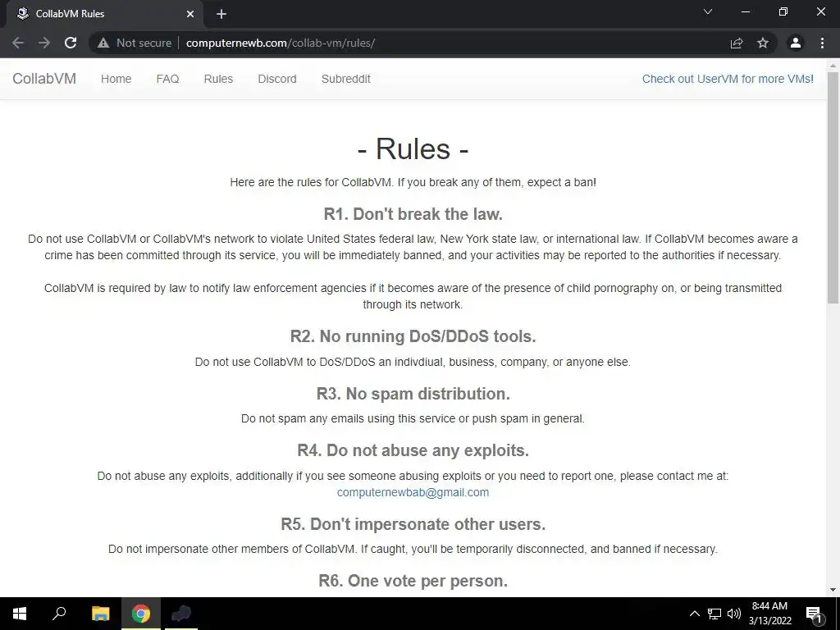Click the DoS/DDoS an indivdiual sentence
Viewport: 840px width, 630px height.
click(413, 362)
